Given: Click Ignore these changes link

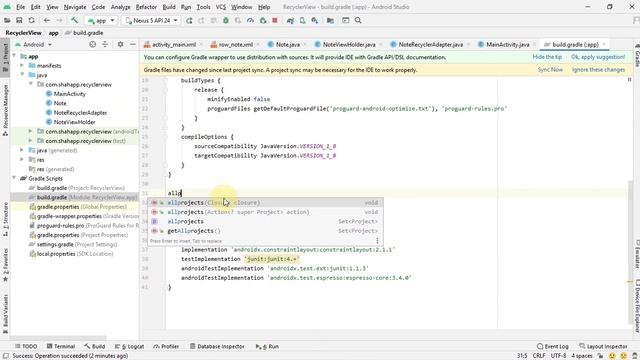Looking at the screenshot, I should [x=598, y=70].
